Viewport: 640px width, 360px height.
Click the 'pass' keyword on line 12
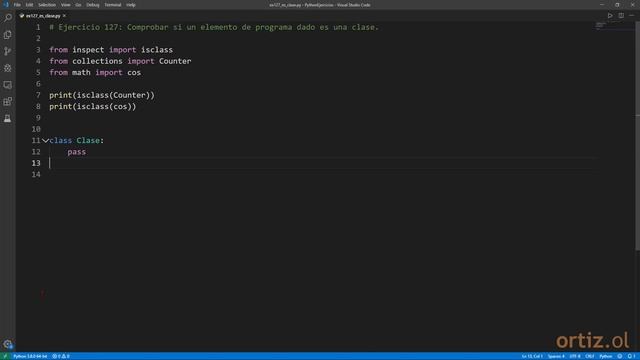(77, 152)
